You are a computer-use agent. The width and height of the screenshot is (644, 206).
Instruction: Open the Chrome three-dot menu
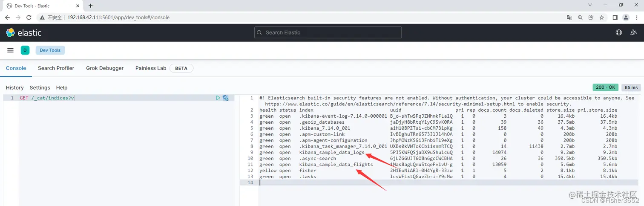[636, 17]
